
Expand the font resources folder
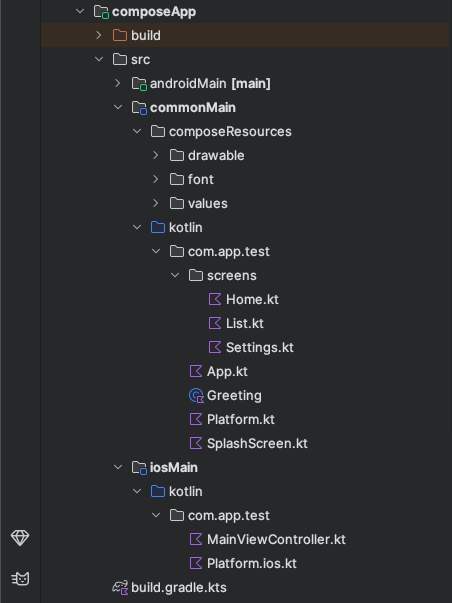click(155, 179)
